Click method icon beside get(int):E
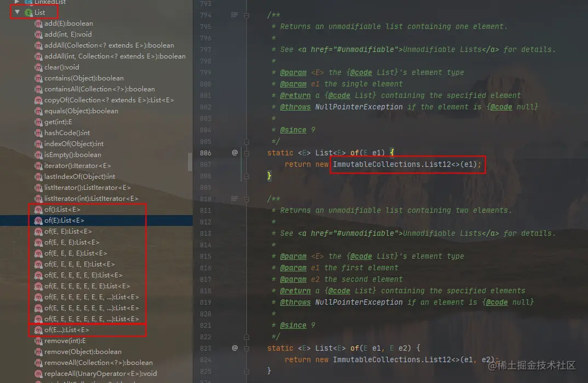The width and height of the screenshot is (588, 383). pyautogui.click(x=38, y=122)
